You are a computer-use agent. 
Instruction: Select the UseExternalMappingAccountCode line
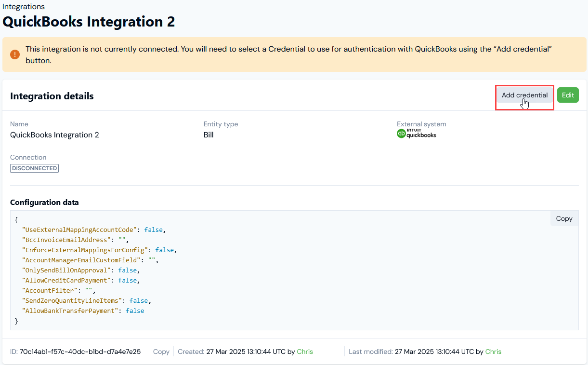pos(94,230)
